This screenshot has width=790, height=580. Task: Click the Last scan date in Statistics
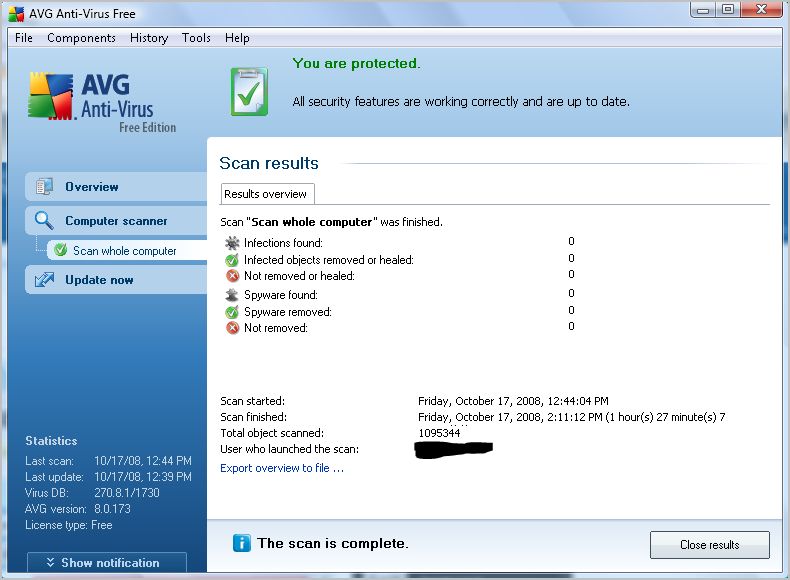click(143, 461)
